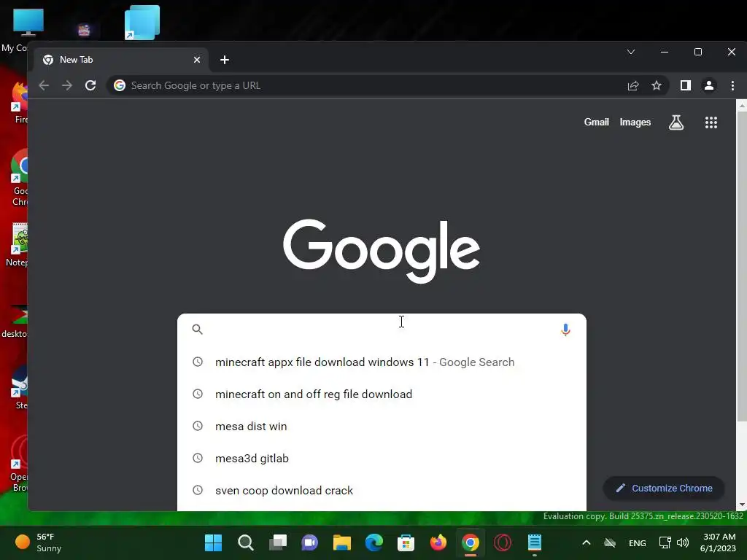Launch Firefox from the taskbar
The height and width of the screenshot is (560, 747).
coord(438,542)
